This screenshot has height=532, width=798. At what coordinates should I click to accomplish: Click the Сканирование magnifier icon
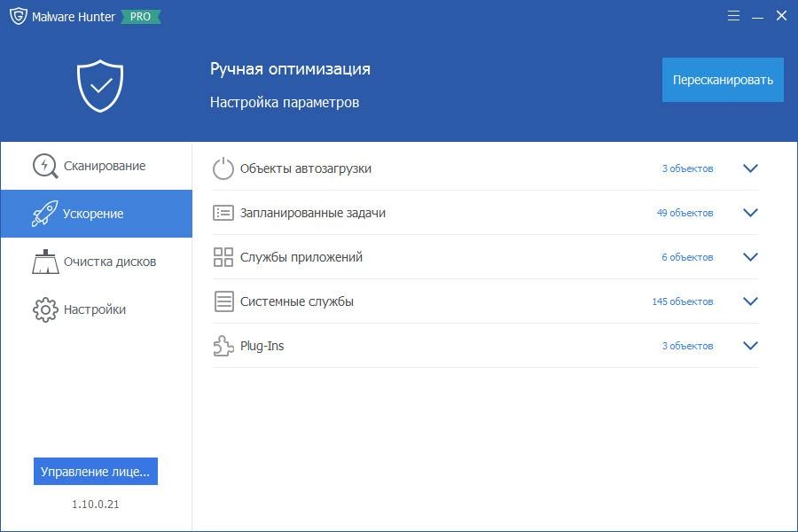tap(45, 166)
